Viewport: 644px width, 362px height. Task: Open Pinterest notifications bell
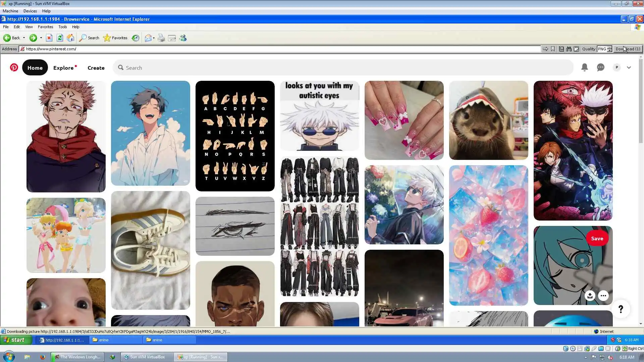click(x=584, y=67)
